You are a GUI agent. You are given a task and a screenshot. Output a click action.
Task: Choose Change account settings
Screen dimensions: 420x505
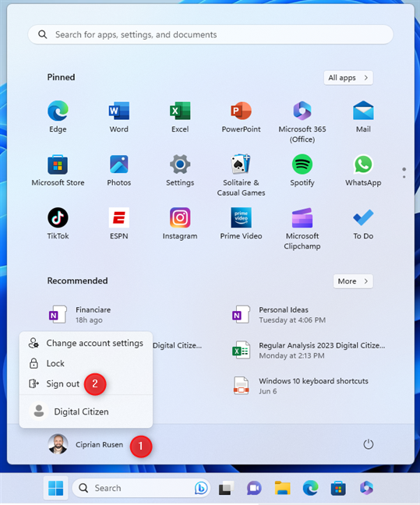(86, 343)
